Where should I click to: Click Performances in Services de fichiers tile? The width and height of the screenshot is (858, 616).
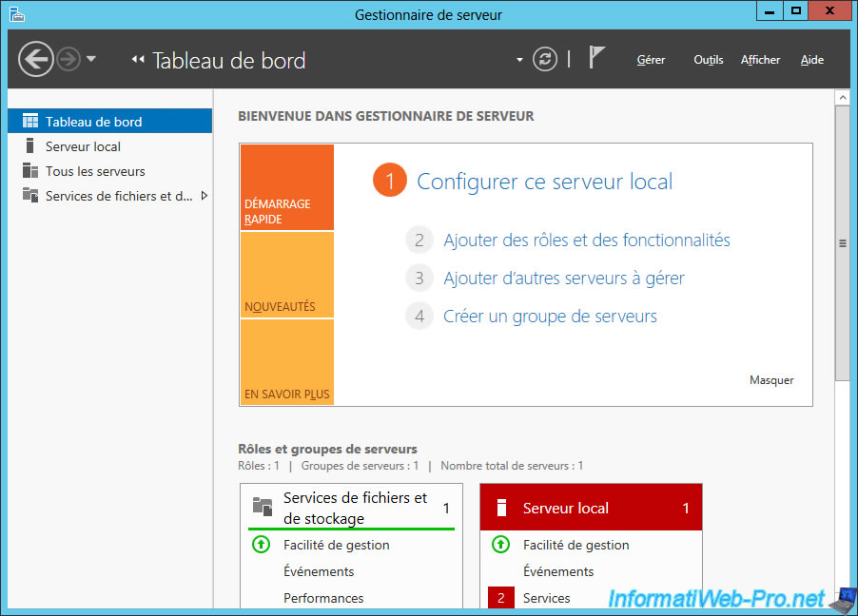coord(323,598)
